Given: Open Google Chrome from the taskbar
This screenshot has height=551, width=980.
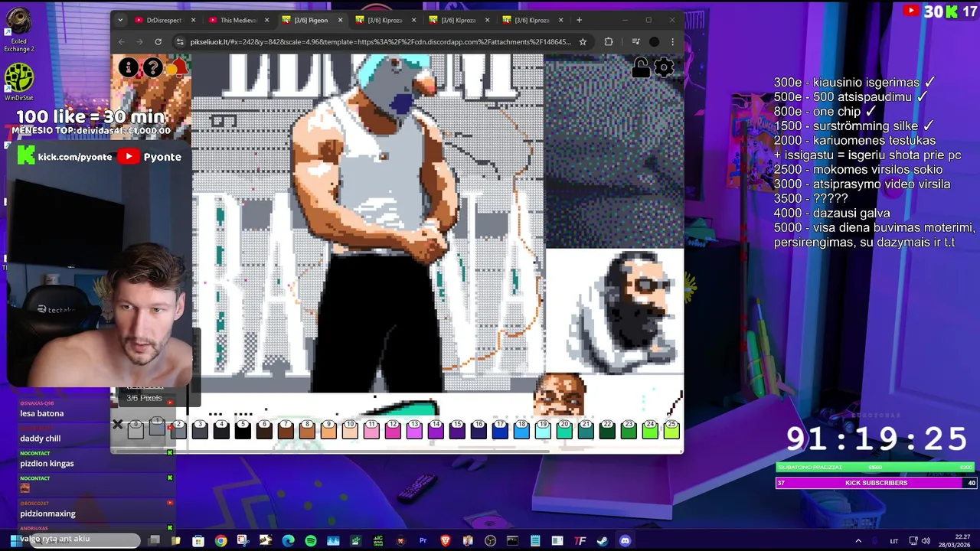Looking at the screenshot, I should [220, 541].
